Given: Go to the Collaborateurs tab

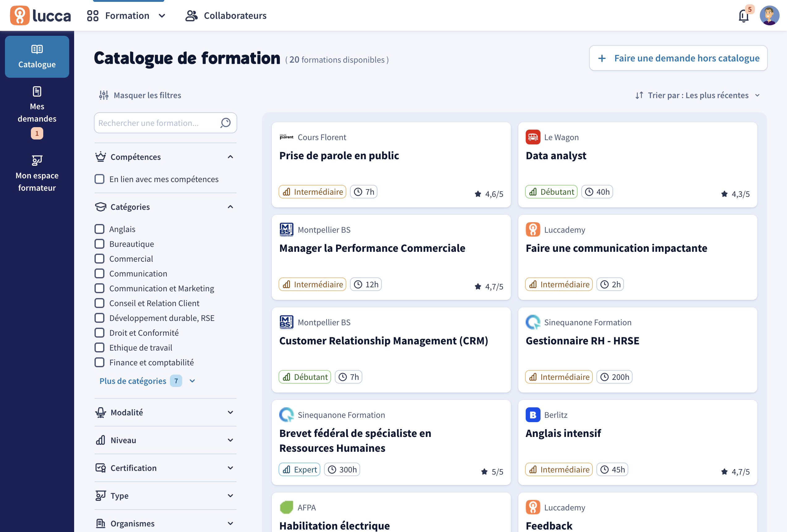Looking at the screenshot, I should tap(226, 15).
